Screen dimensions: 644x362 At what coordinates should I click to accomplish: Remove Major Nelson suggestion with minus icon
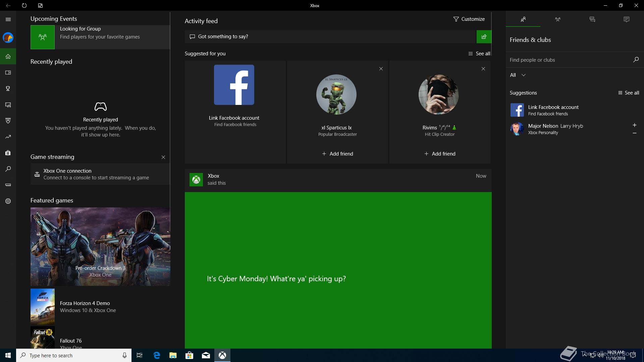(x=635, y=133)
